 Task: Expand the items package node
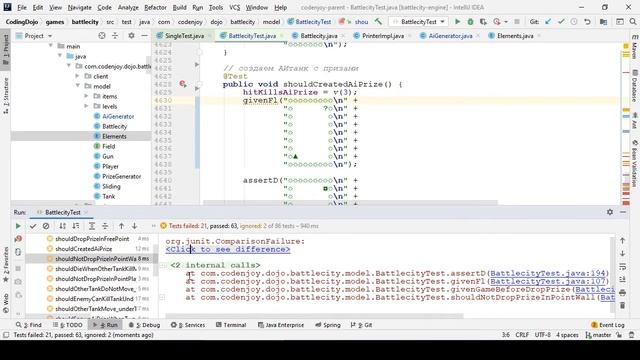tap(86, 96)
